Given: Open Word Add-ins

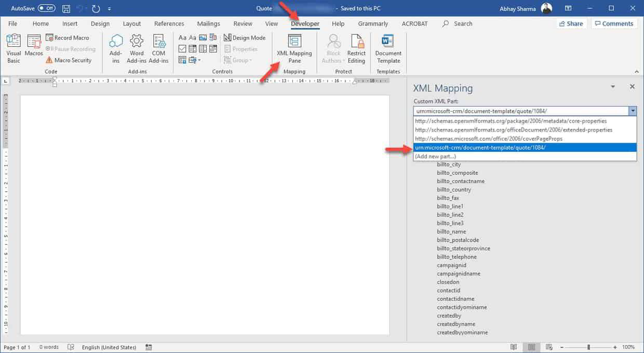Looking at the screenshot, I should [137, 49].
